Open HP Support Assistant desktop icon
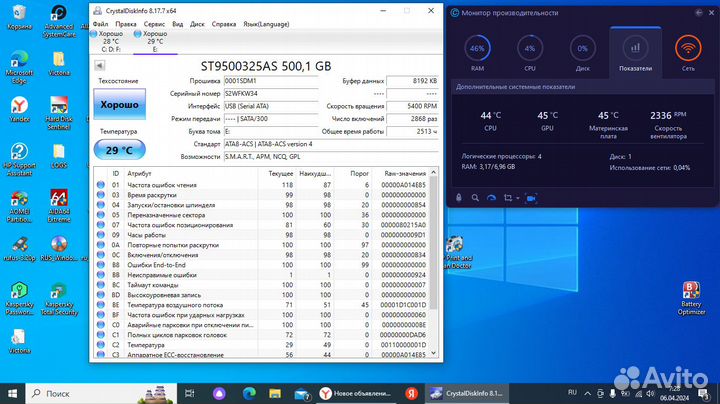720x404 pixels. (x=19, y=160)
